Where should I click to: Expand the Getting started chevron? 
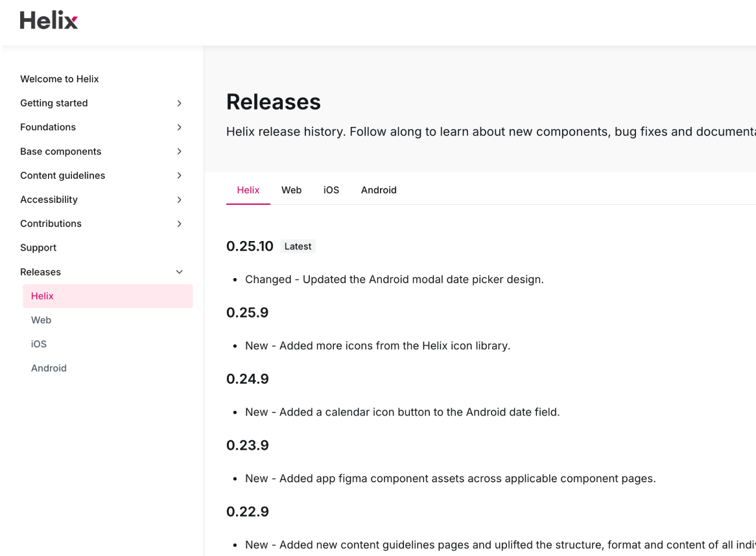[x=179, y=103]
